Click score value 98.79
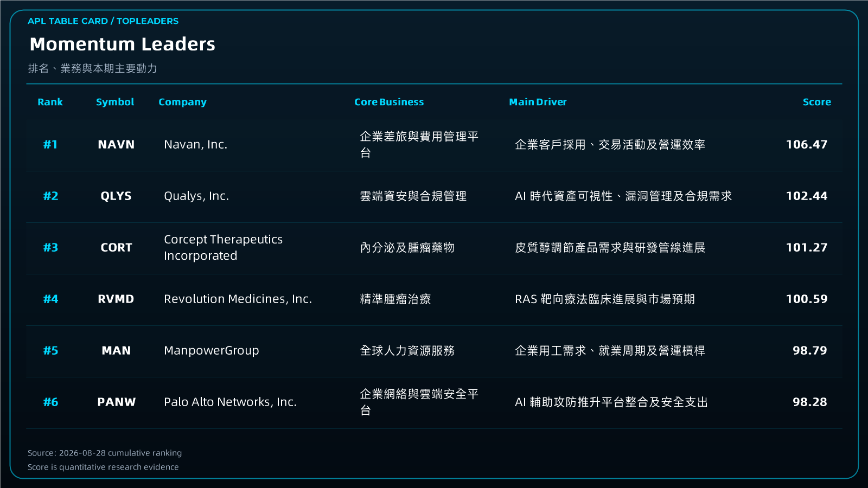 coord(810,351)
